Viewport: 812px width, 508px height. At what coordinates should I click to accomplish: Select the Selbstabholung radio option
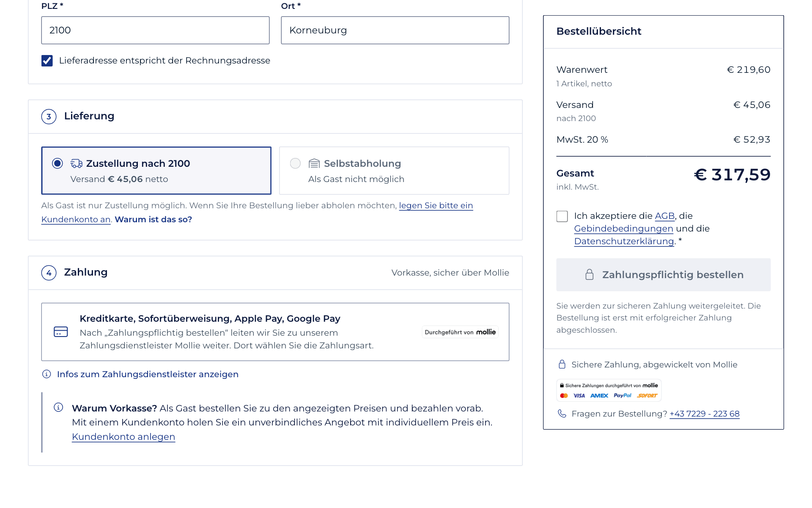[295, 163]
